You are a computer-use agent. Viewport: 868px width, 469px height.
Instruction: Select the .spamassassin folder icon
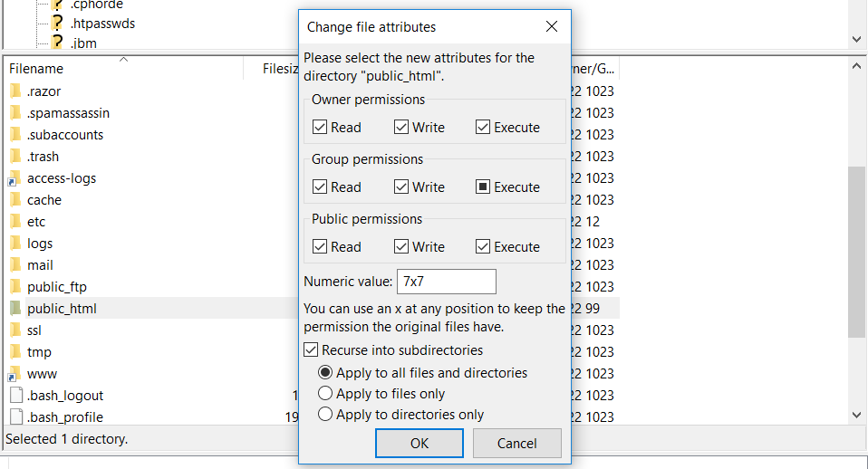[15, 113]
